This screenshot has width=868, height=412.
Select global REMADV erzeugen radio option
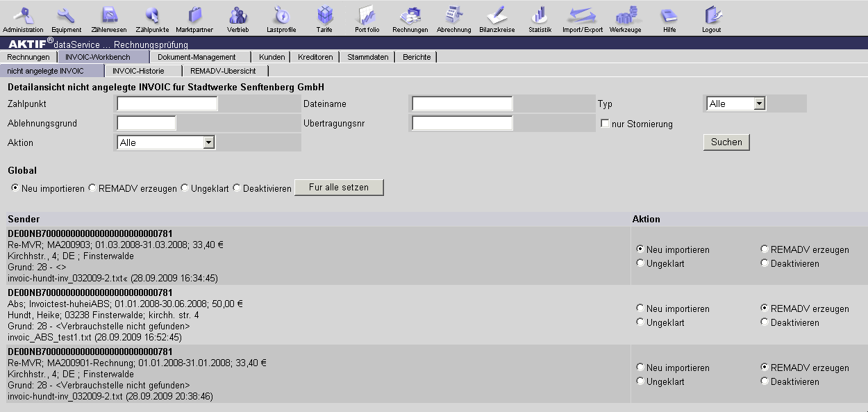coord(93,188)
